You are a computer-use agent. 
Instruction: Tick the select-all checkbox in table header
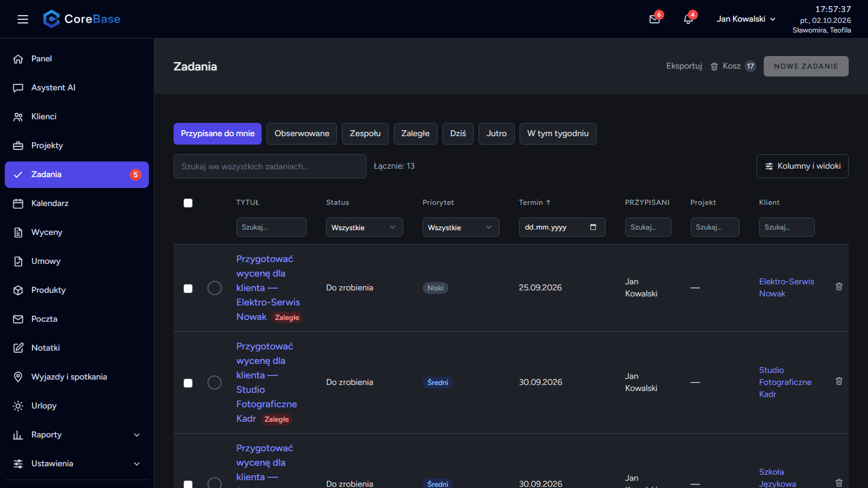[188, 203]
